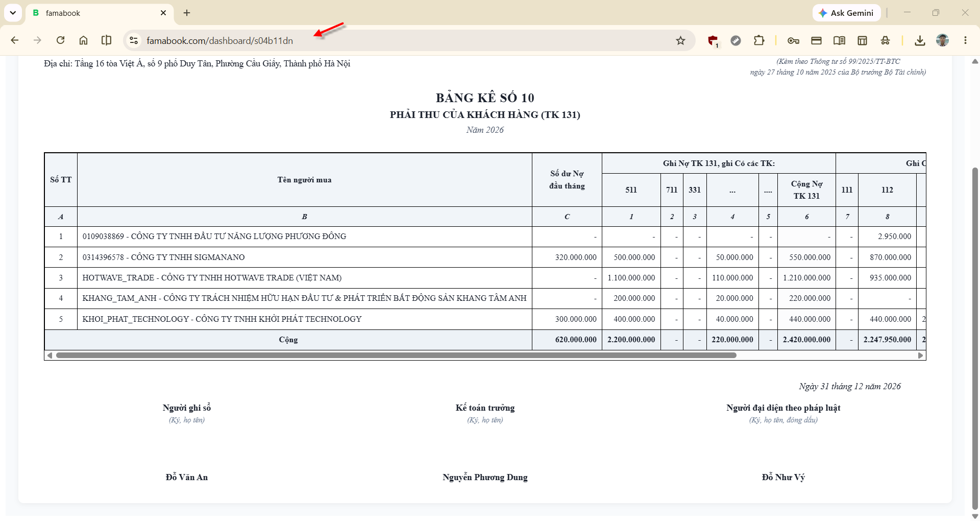This screenshot has height=521, width=980.
Task: Open payment methods card icon
Action: (x=816, y=40)
